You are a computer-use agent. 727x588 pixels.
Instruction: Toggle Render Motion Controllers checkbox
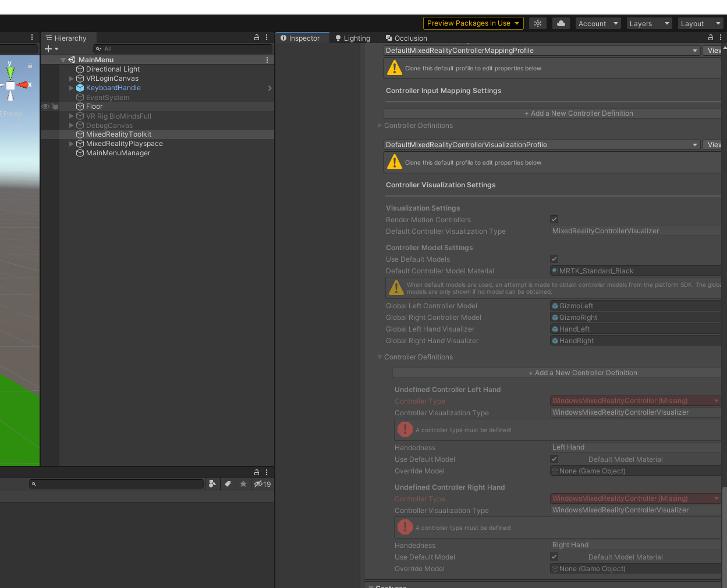554,219
